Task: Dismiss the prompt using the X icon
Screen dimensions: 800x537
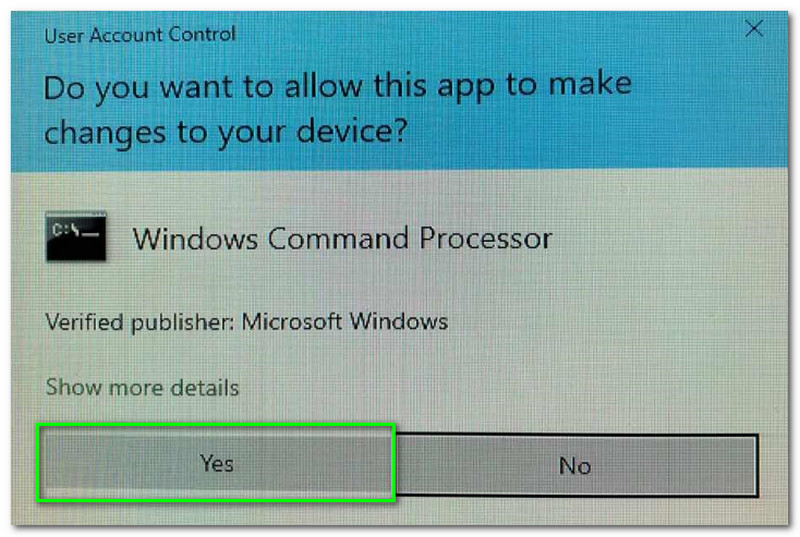Action: [754, 29]
